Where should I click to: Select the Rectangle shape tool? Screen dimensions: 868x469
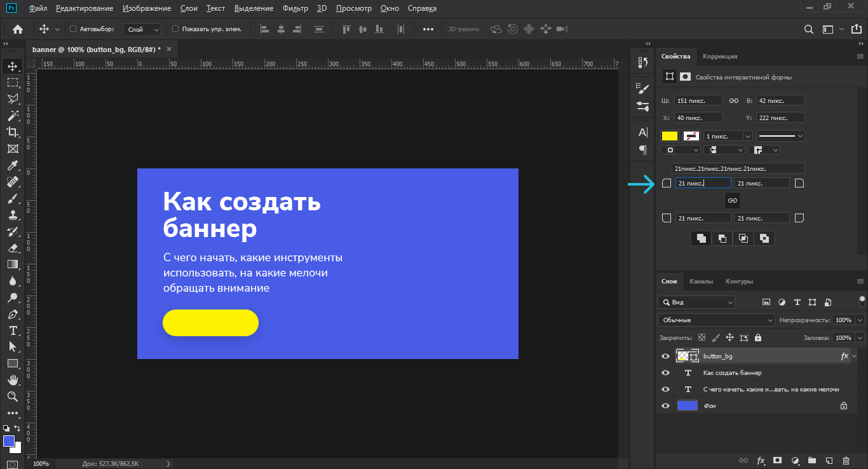coord(12,364)
